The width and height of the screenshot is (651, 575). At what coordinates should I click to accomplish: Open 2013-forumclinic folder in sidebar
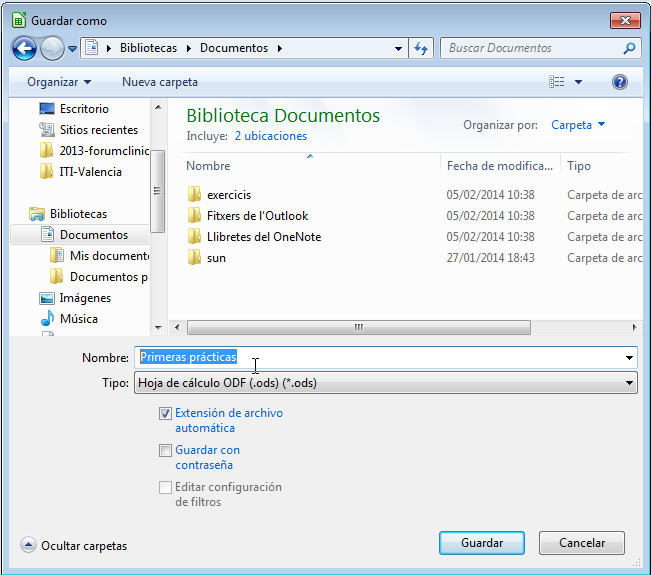(104, 151)
